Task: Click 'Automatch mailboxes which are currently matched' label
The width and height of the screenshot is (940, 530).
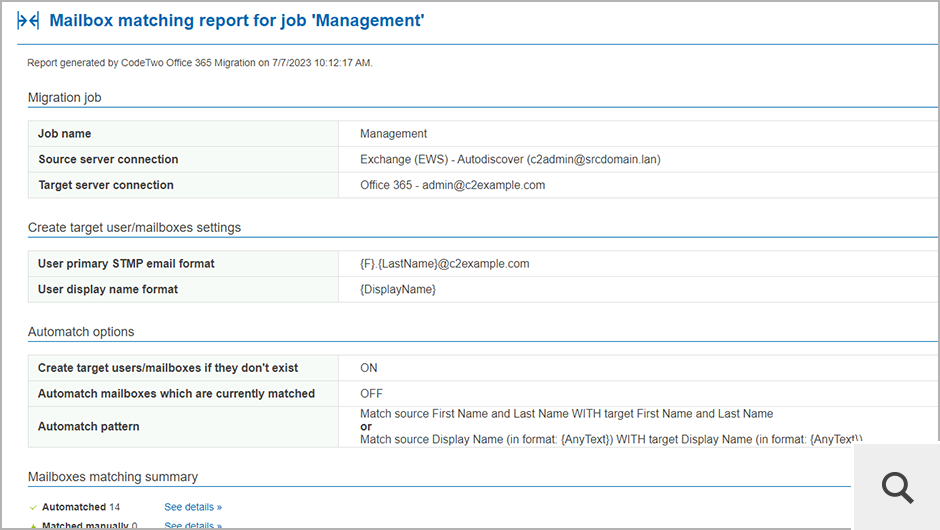Action: click(x=176, y=394)
